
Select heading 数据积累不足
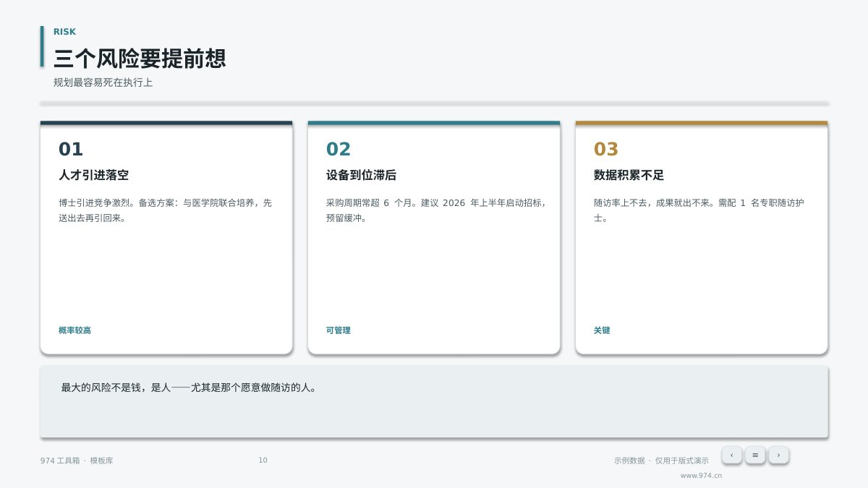pos(629,175)
